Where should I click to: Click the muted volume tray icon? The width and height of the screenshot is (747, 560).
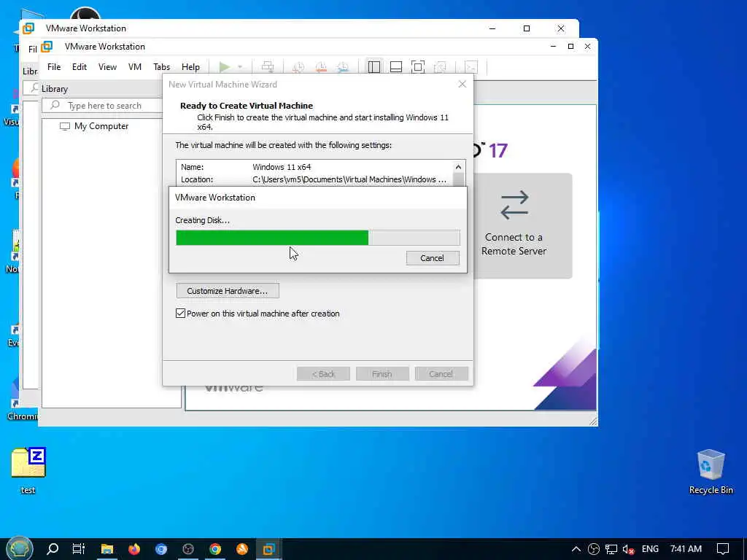pyautogui.click(x=628, y=549)
